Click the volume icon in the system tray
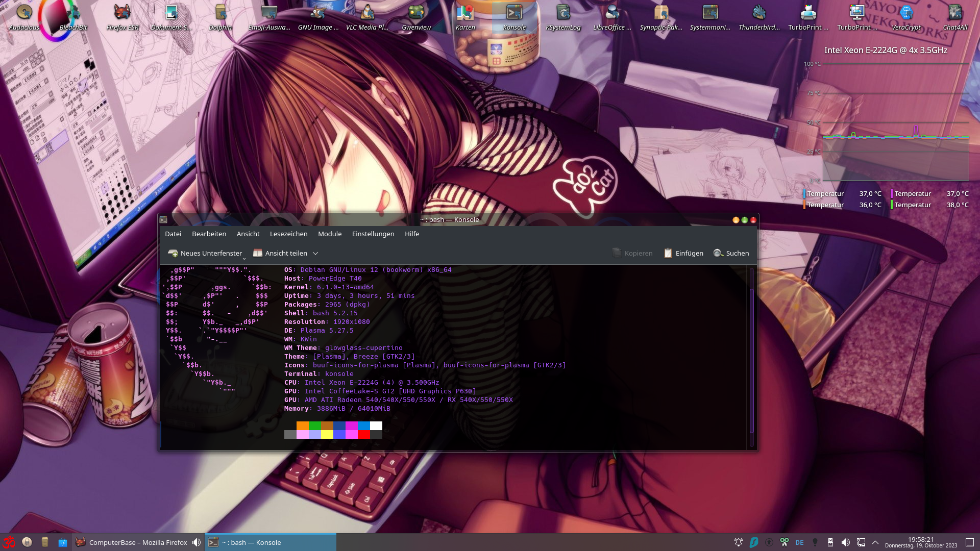The height and width of the screenshot is (551, 980). 846,542
